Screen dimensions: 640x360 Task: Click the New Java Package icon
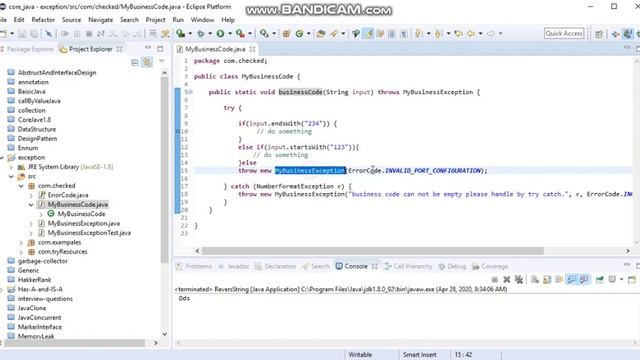pos(287,33)
